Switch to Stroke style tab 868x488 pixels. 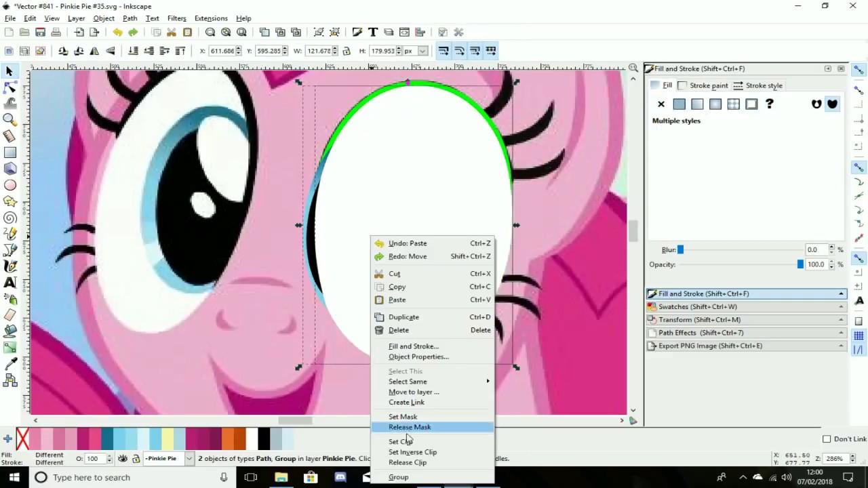click(758, 85)
